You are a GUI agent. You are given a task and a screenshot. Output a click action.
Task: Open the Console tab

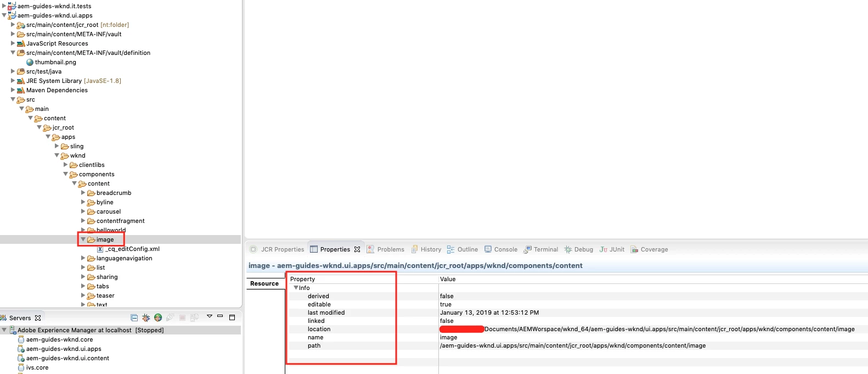coord(501,249)
